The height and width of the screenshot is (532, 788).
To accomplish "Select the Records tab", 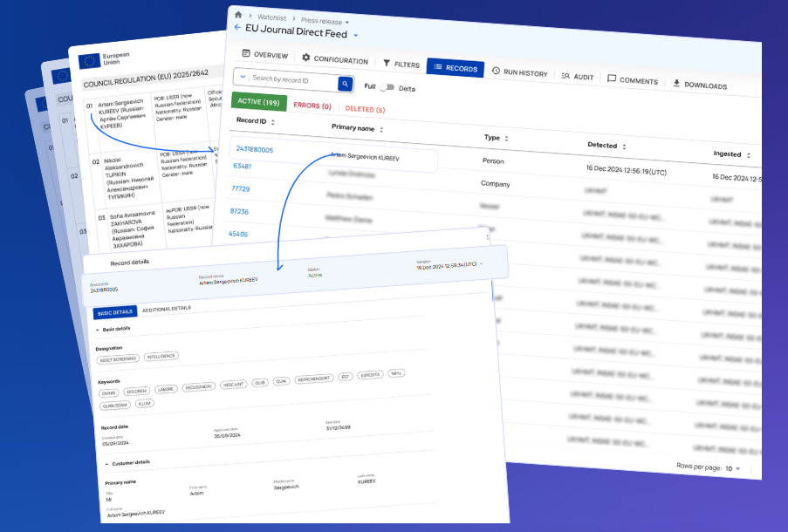I will click(x=456, y=68).
